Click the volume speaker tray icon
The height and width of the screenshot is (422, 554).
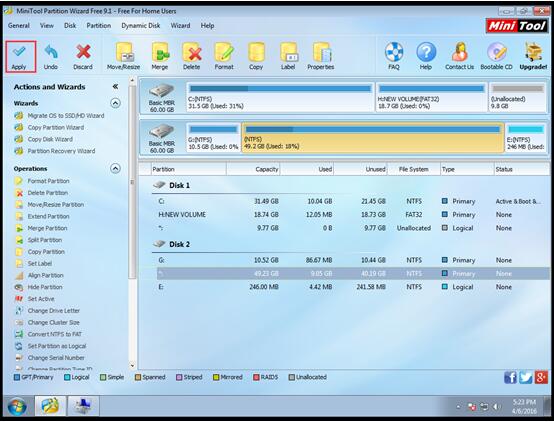pyautogui.click(x=496, y=407)
